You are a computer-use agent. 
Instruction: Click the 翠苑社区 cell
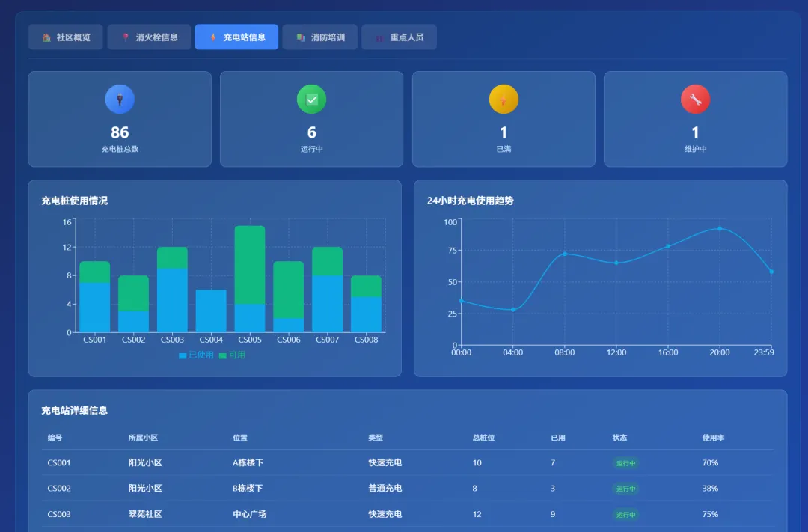[145, 514]
